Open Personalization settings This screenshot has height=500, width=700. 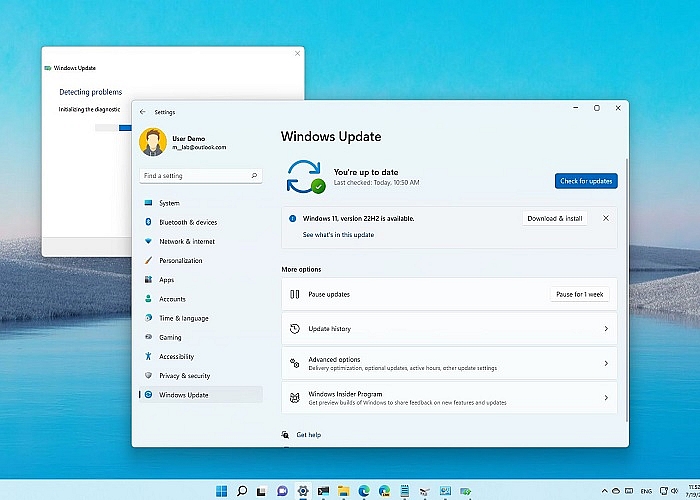(201, 261)
